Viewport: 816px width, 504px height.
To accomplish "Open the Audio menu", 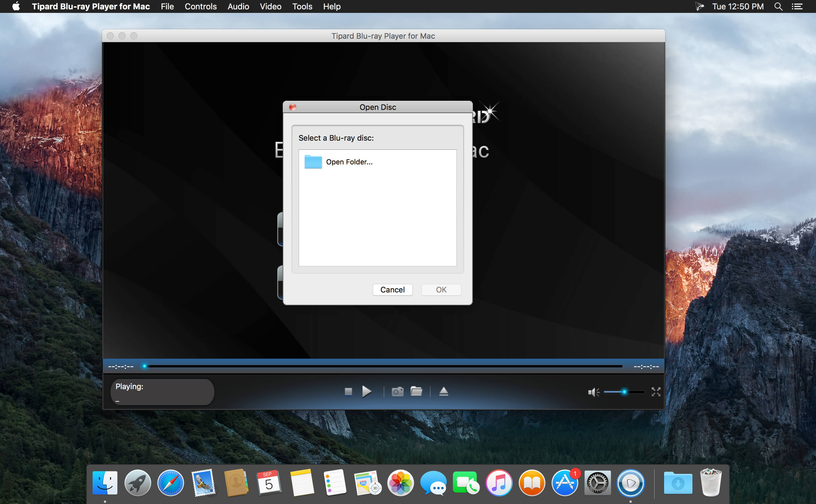I will pos(238,6).
